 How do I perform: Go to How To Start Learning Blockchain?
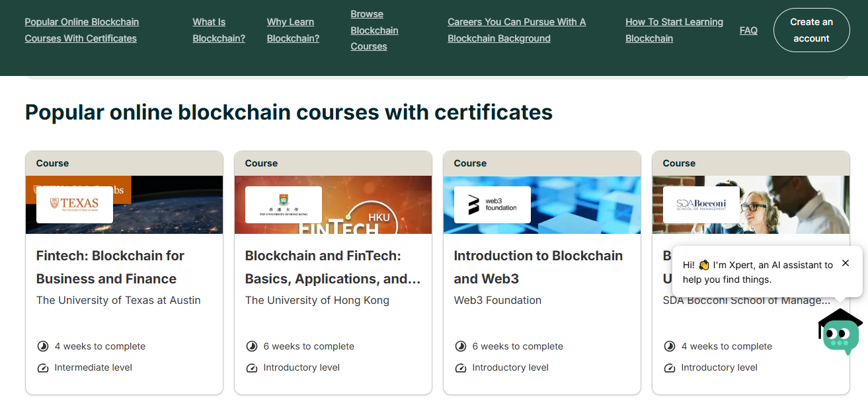(674, 30)
